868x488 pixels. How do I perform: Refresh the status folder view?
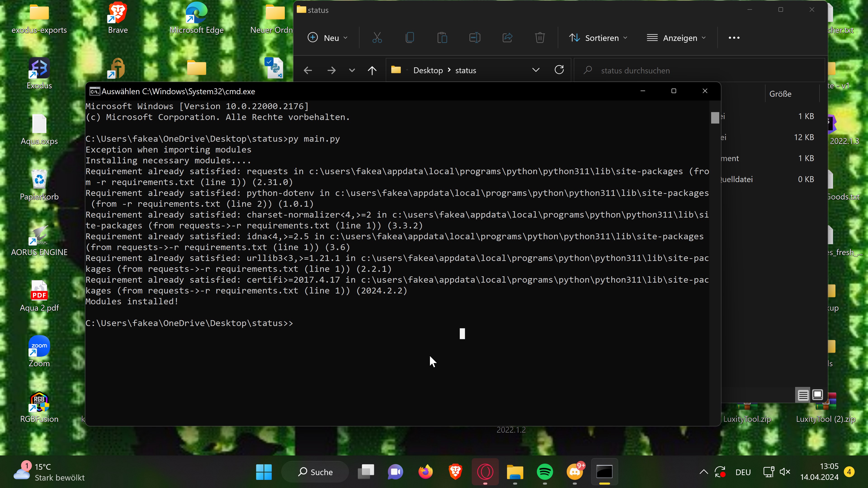click(559, 70)
